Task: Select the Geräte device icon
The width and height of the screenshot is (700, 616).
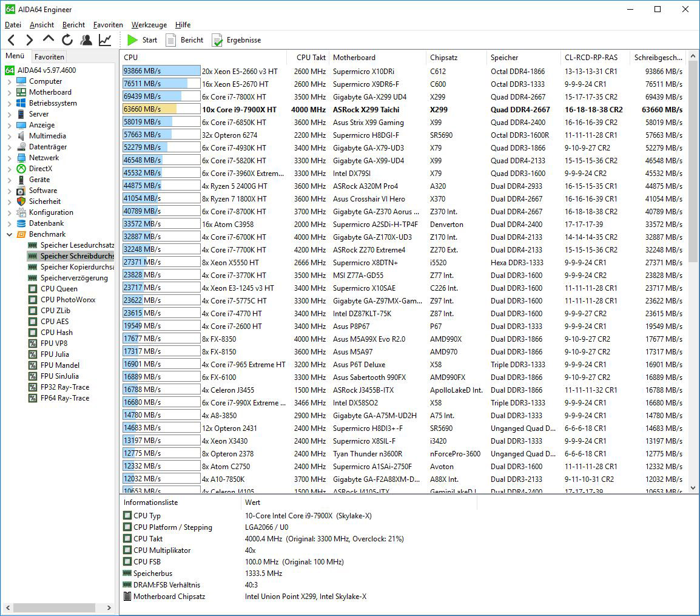Action: click(21, 180)
